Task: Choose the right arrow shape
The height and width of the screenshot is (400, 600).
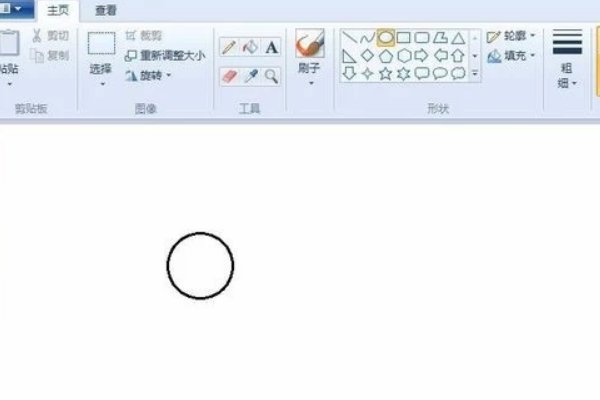Action: [x=421, y=56]
